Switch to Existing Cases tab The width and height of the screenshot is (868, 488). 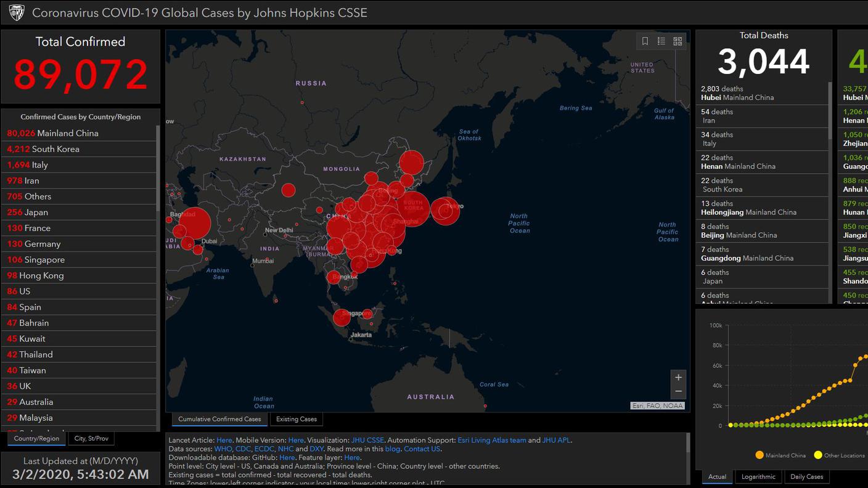[297, 419]
